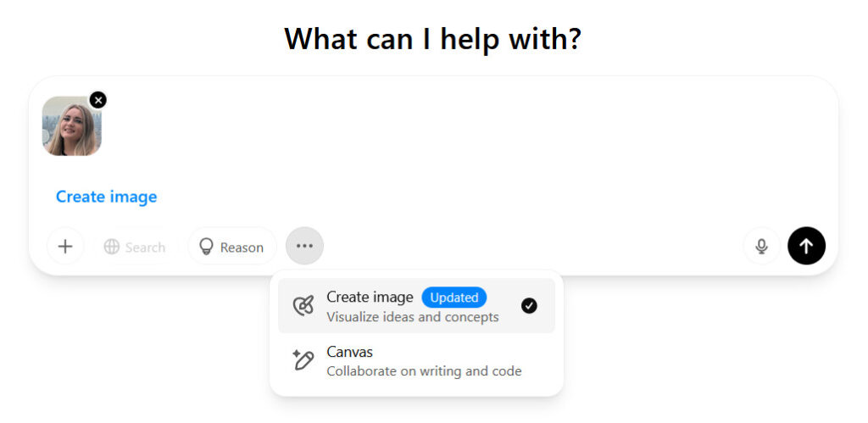Send the prompt with the up-arrow button
Image resolution: width=868 pixels, height=423 pixels.
pyautogui.click(x=807, y=246)
